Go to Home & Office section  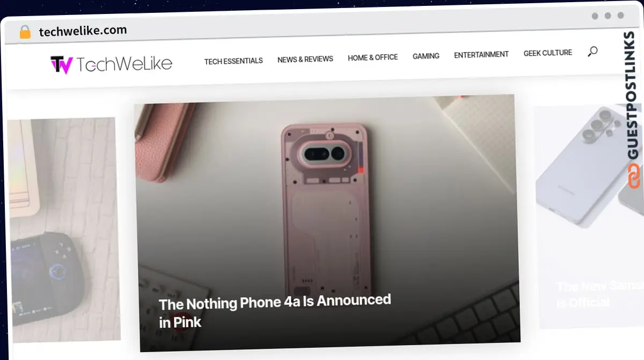[373, 57]
